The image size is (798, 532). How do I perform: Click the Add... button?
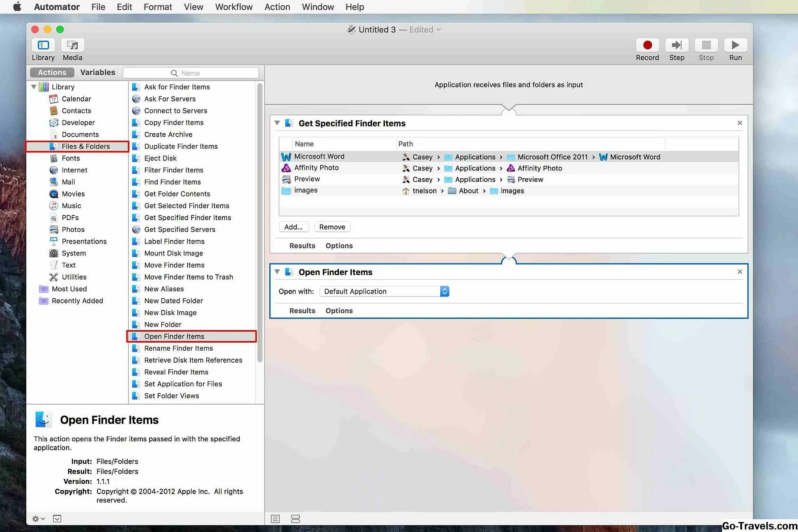(x=293, y=227)
